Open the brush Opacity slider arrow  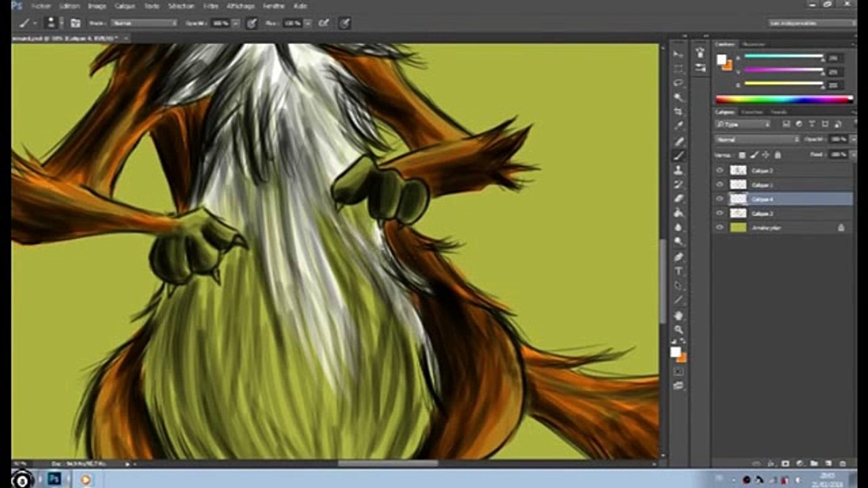[235, 23]
